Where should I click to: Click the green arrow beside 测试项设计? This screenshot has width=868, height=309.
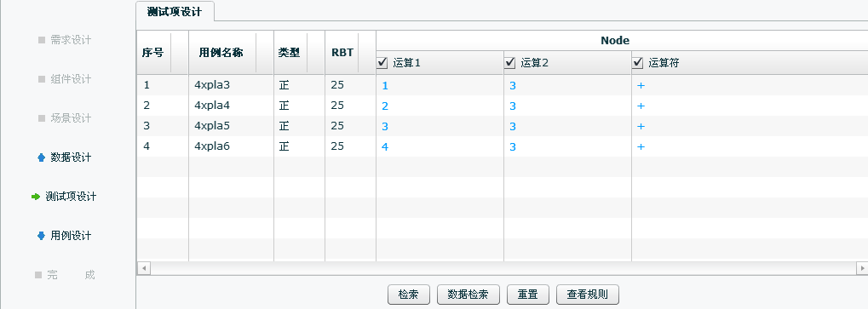(36, 197)
